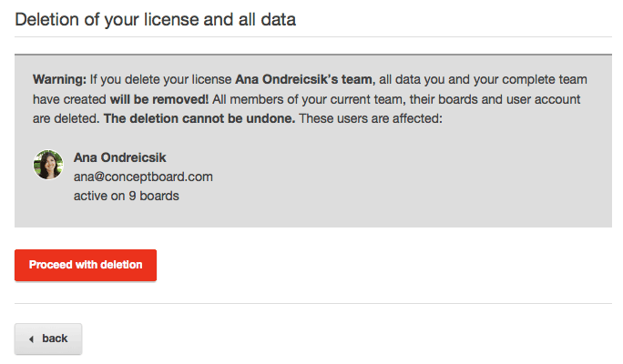Select the Ana Ondreicsik user name
This screenshot has width=623, height=364.
pos(119,157)
